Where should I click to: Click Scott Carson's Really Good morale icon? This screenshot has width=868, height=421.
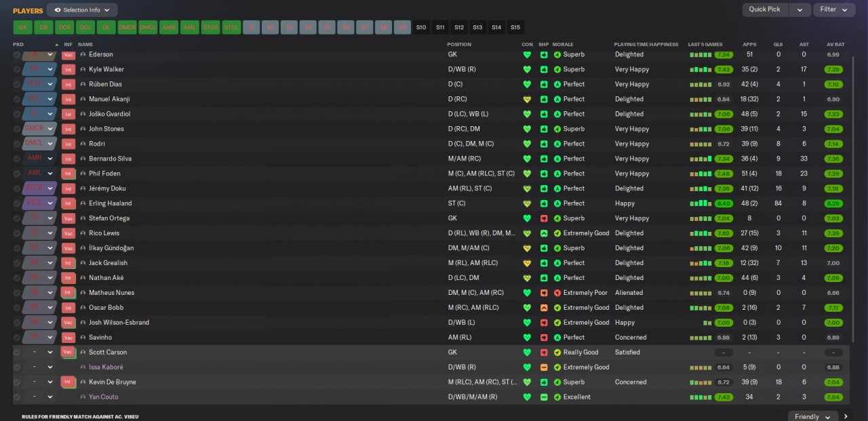point(557,353)
